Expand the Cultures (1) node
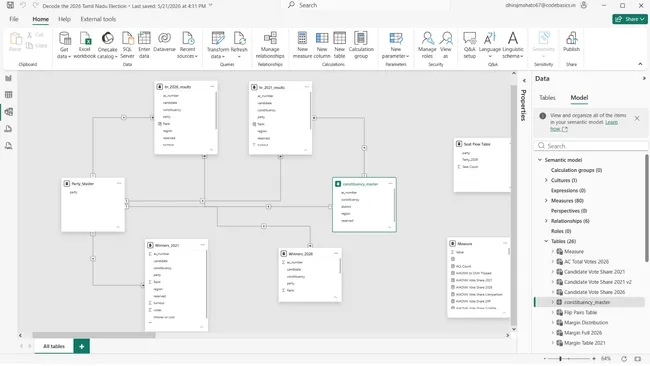 point(546,180)
